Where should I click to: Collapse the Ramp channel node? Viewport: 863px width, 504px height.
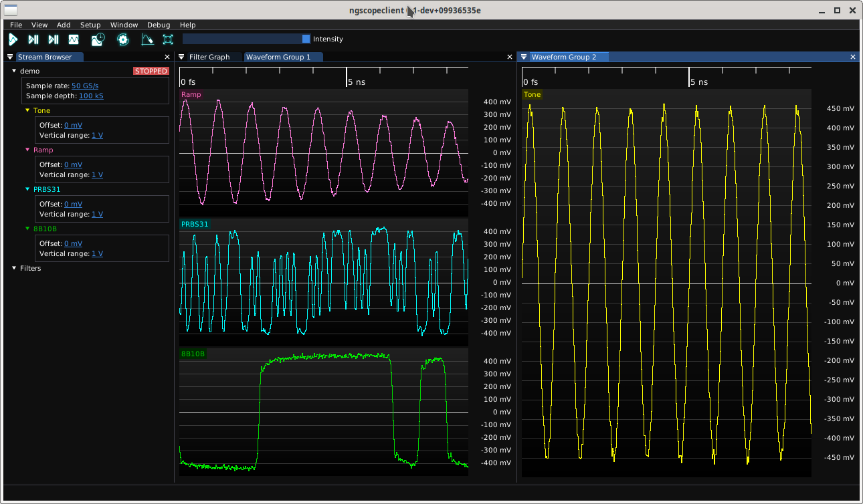tap(27, 150)
